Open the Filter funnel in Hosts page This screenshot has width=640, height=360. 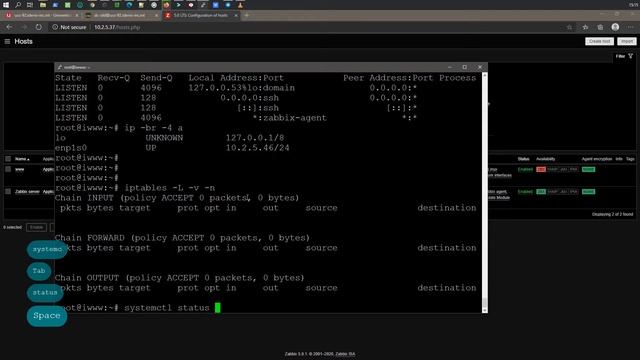(x=631, y=56)
